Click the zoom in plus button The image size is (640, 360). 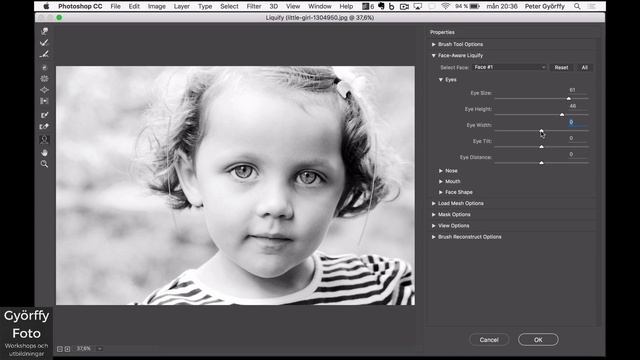click(x=67, y=349)
